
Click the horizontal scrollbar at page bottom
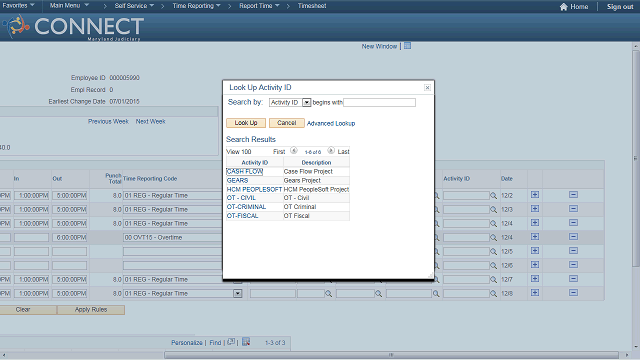pyautogui.click(x=391, y=355)
